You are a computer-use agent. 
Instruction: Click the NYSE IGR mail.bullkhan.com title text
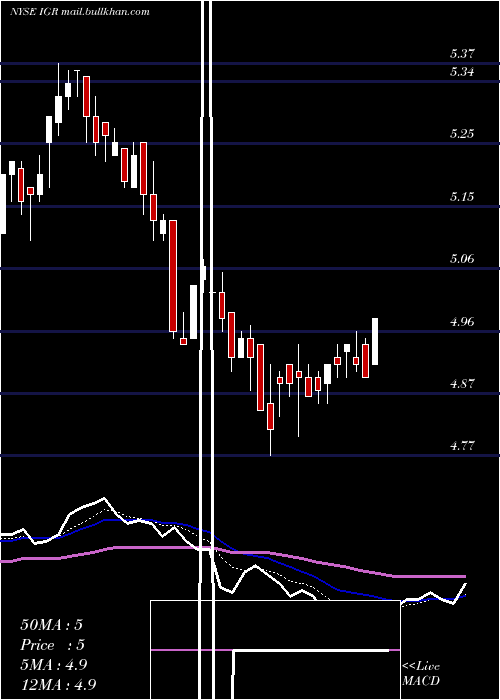(79, 12)
